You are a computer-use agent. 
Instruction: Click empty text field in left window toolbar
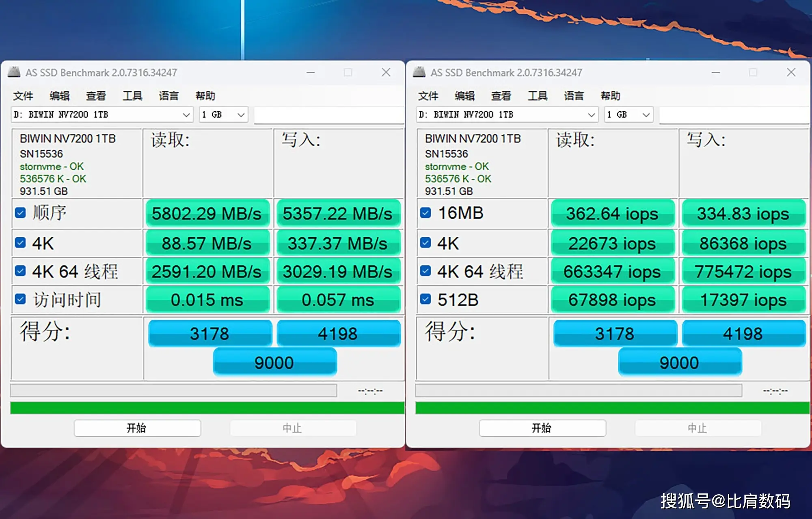pyautogui.click(x=329, y=115)
